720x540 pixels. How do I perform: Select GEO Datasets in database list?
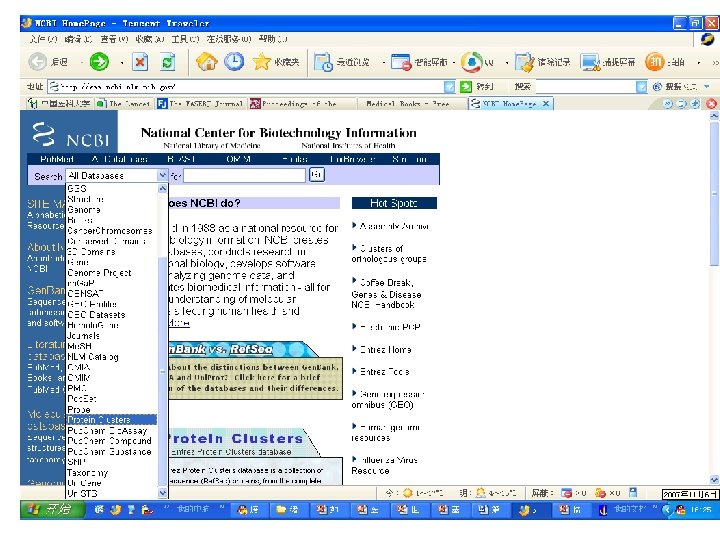(96, 315)
